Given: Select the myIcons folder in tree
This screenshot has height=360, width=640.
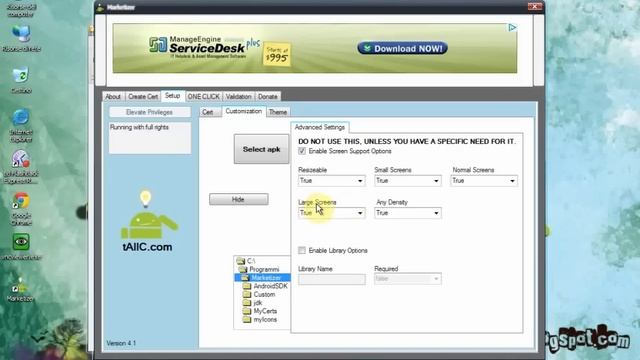Looking at the screenshot, I should pos(265,320).
